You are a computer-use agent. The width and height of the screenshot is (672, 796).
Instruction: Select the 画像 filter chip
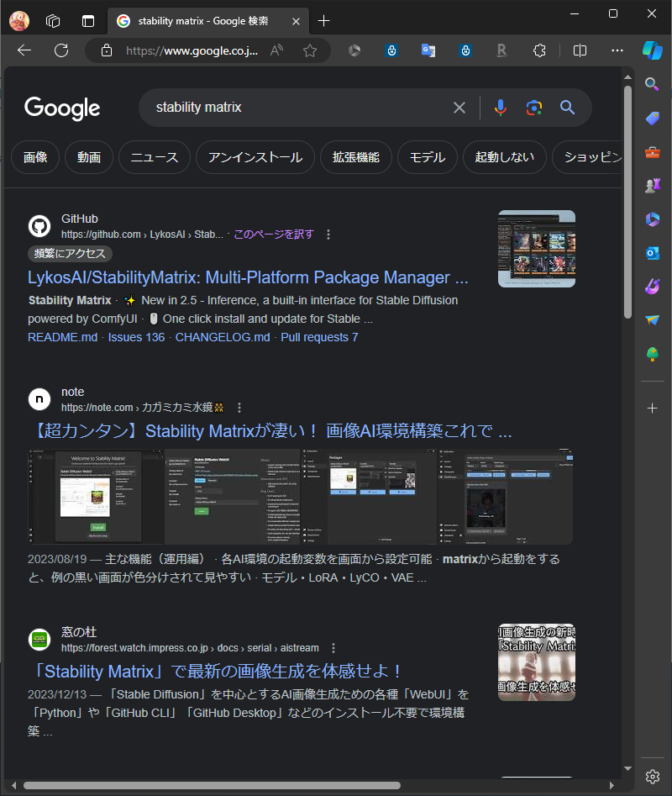point(35,157)
